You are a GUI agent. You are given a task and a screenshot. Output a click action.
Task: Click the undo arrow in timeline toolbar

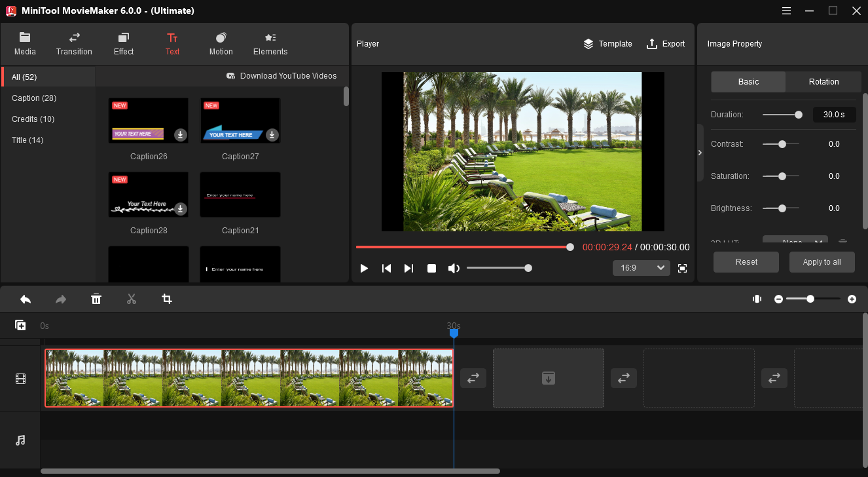click(x=26, y=299)
